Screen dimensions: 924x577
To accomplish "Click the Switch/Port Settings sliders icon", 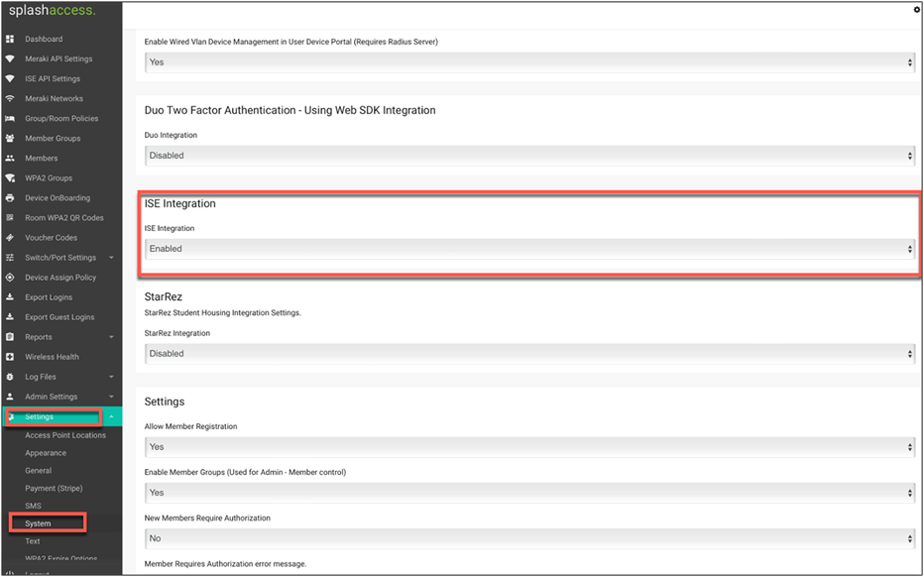I will tap(10, 258).
